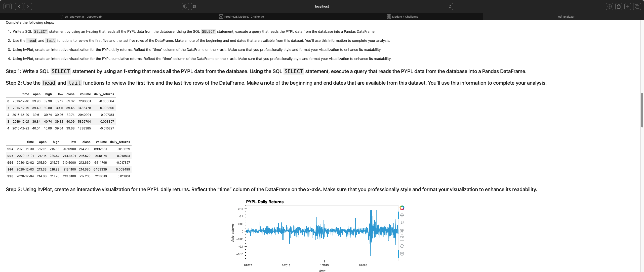
Task: Click the daily_returns y-axis label
Action: coord(233,233)
